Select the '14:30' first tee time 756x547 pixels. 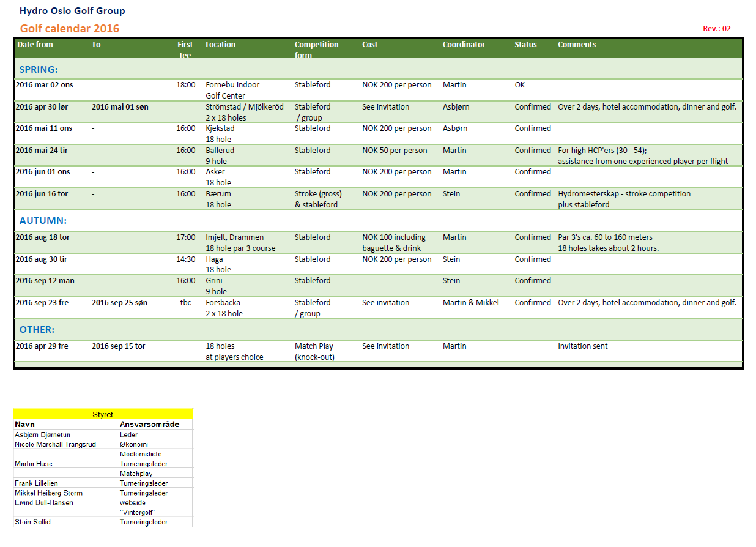click(x=186, y=259)
